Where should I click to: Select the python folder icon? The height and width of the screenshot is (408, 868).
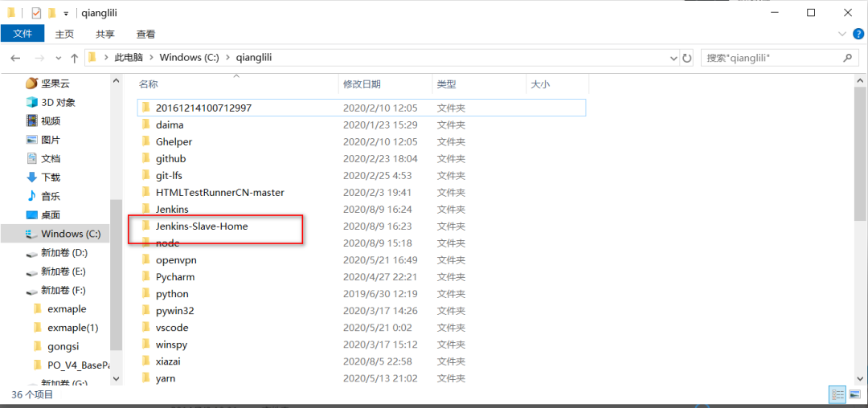(x=146, y=294)
